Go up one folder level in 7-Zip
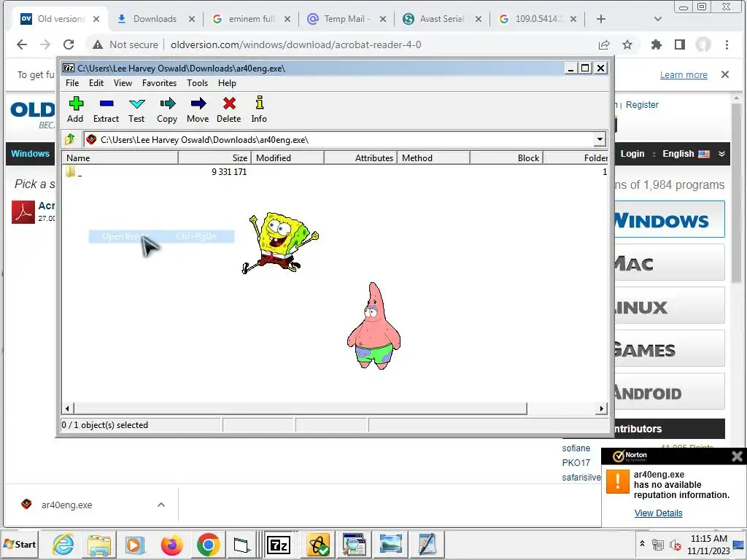Image resolution: width=747 pixels, height=560 pixels. [71, 139]
